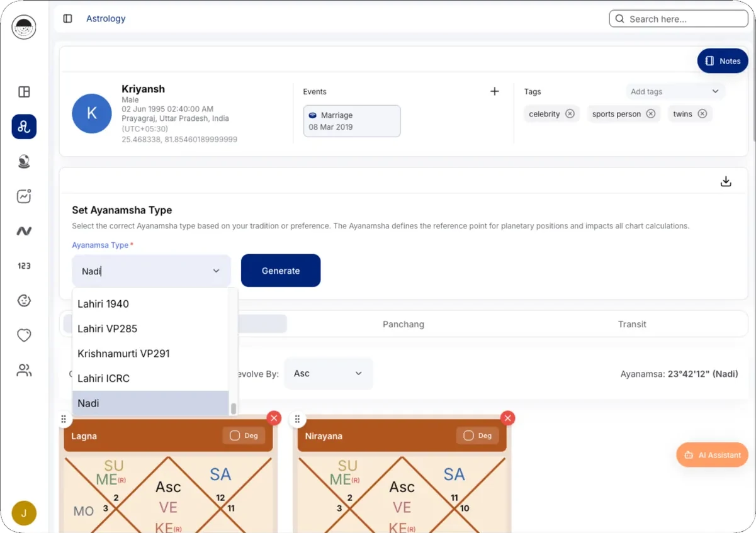This screenshot has height=533, width=756.
Task: Open the Marriage event card
Action: 352,121
